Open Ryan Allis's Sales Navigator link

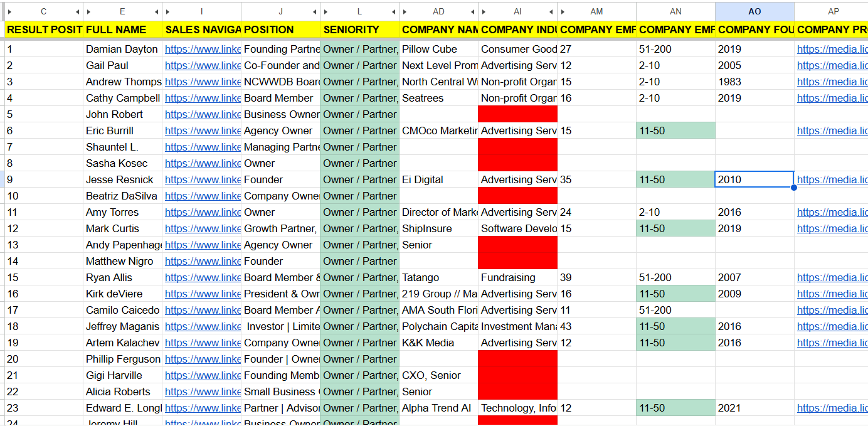click(x=203, y=277)
